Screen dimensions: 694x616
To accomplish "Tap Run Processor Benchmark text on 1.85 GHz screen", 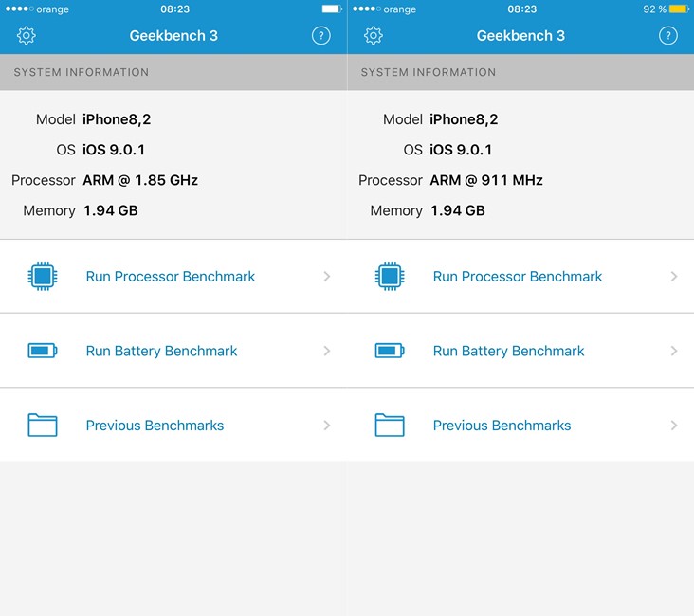I will (x=171, y=277).
